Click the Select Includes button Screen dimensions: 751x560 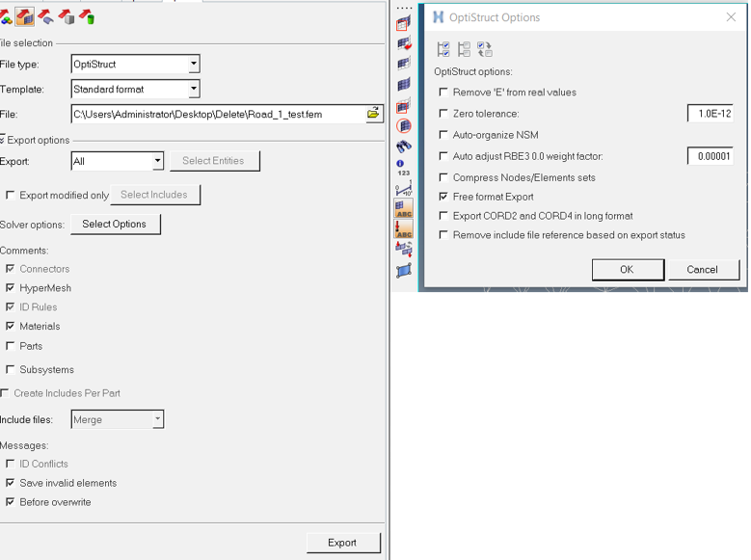154,195
